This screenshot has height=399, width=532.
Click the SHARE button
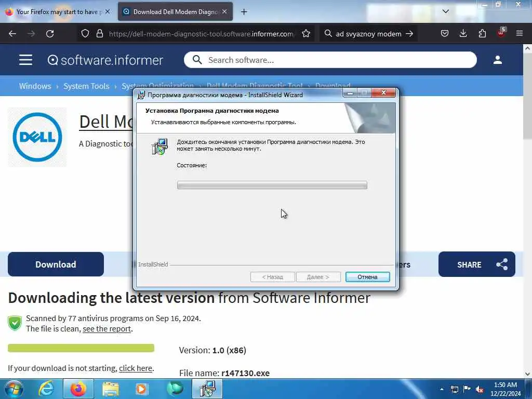[477, 264]
